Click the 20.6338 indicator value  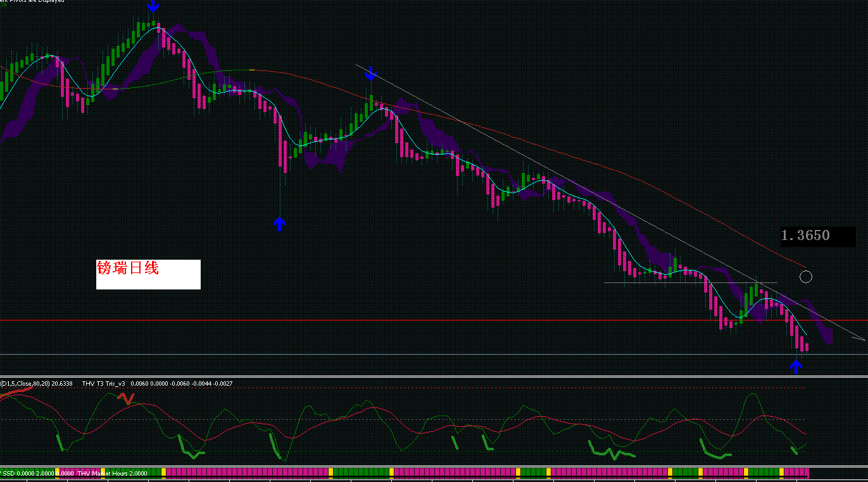coord(62,383)
